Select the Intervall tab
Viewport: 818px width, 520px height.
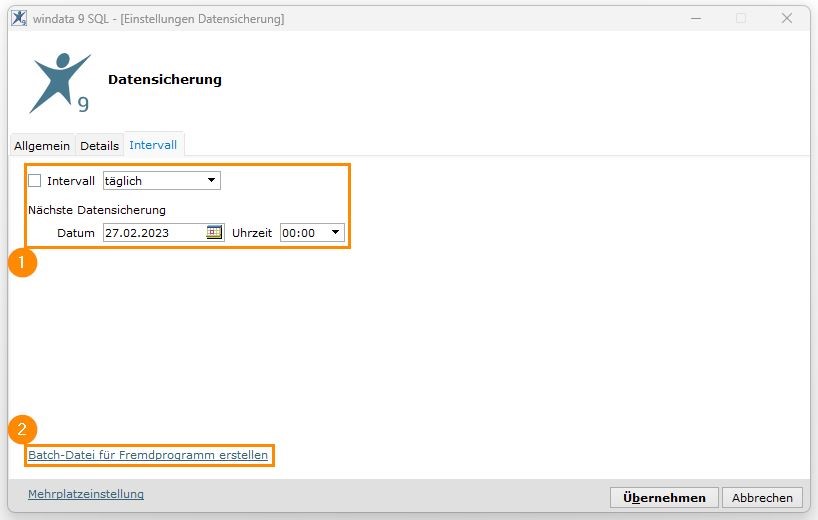click(x=153, y=144)
